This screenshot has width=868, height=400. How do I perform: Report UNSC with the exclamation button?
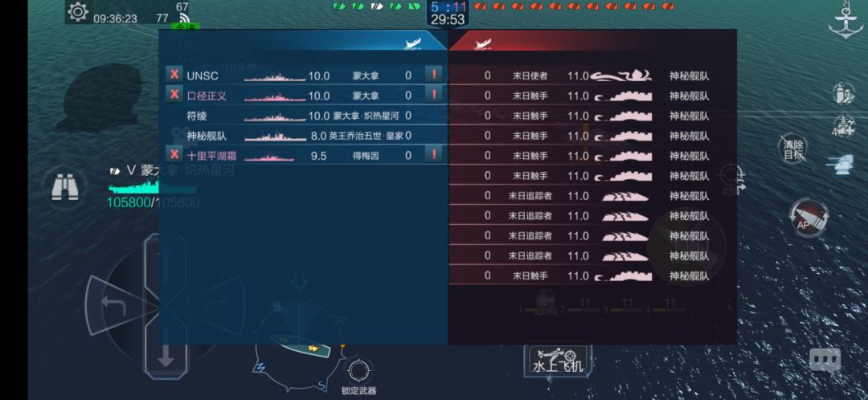coord(433,75)
